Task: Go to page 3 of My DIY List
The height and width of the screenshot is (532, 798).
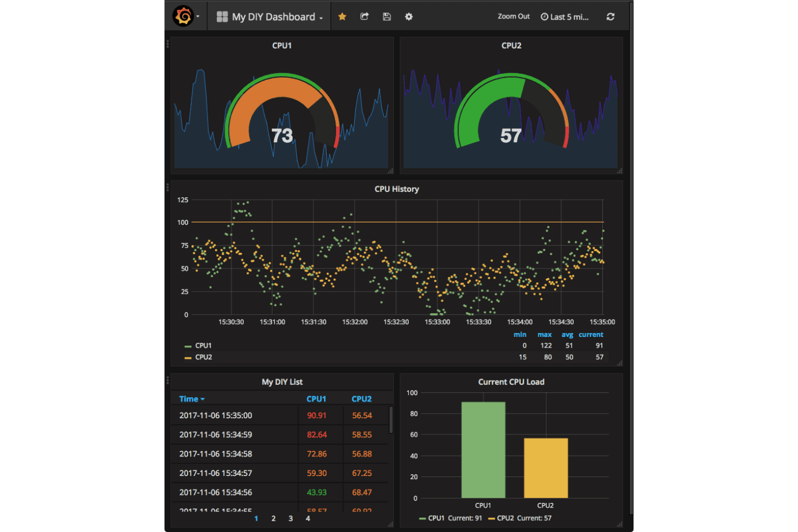Action: [x=291, y=519]
